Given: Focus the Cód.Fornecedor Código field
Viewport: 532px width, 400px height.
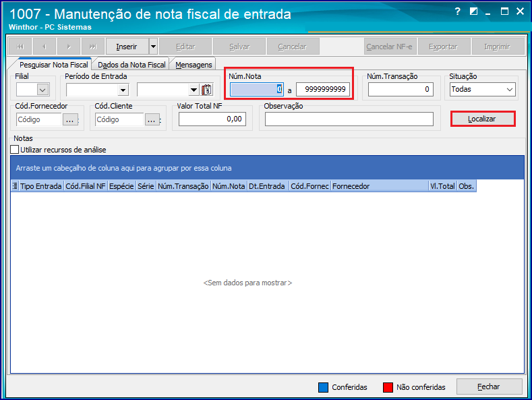Looking at the screenshot, I should click(39, 119).
